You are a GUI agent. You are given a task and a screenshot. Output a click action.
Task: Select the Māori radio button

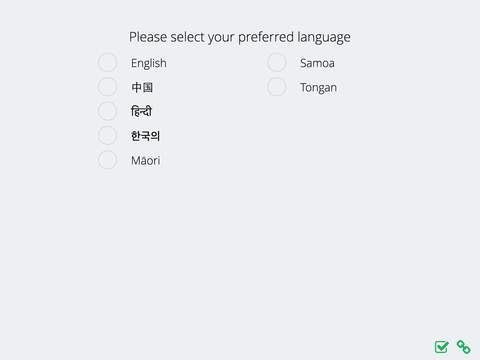107,160
